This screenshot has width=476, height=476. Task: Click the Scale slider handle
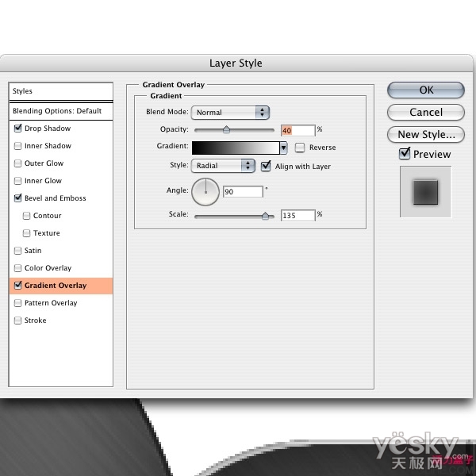click(x=265, y=216)
